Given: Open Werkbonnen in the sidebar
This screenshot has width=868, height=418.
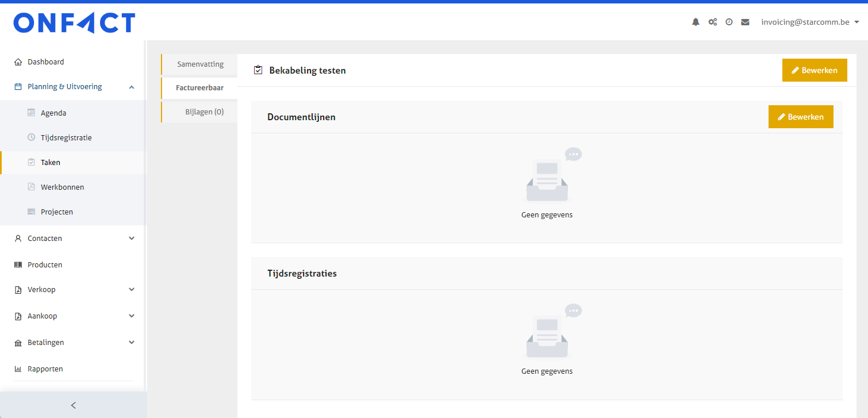Looking at the screenshot, I should [x=62, y=187].
